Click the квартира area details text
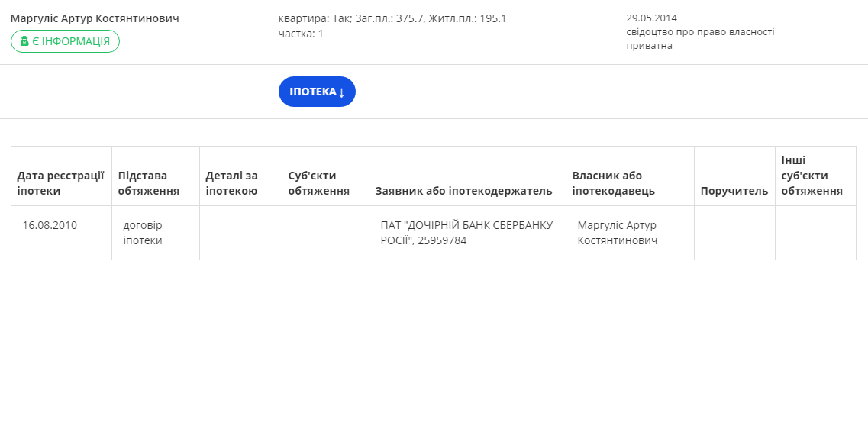 [392, 18]
